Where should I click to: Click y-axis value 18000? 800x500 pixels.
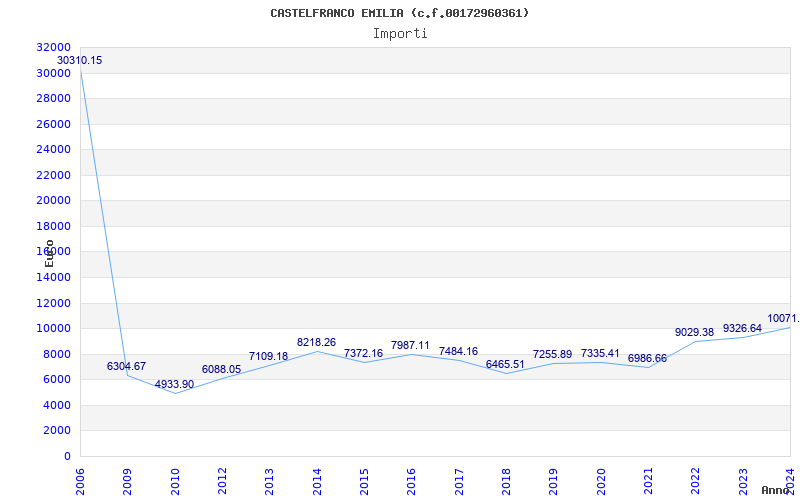point(54,226)
